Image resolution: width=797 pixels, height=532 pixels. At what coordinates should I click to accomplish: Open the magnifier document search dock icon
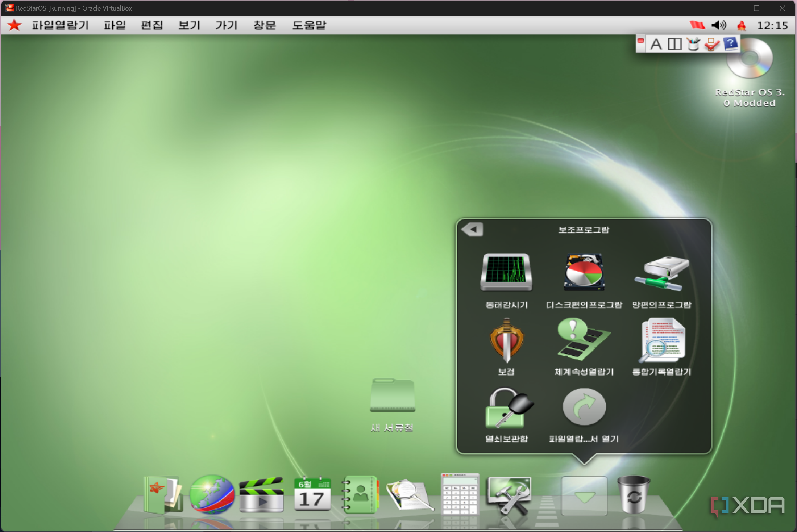[410, 495]
